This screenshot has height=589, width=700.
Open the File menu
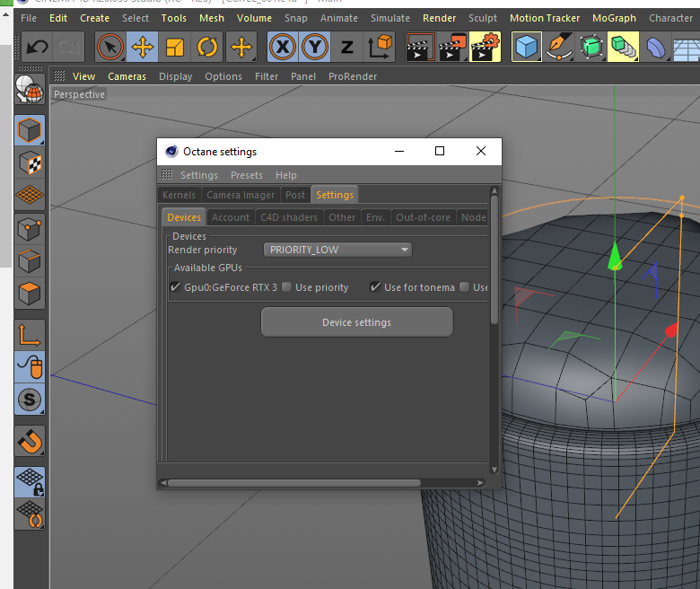coord(29,18)
